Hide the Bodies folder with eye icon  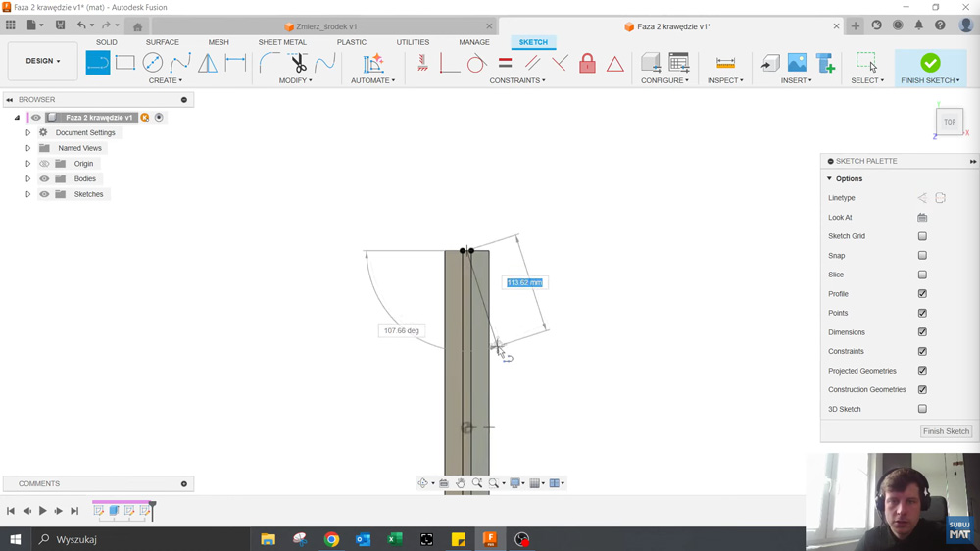tap(44, 179)
